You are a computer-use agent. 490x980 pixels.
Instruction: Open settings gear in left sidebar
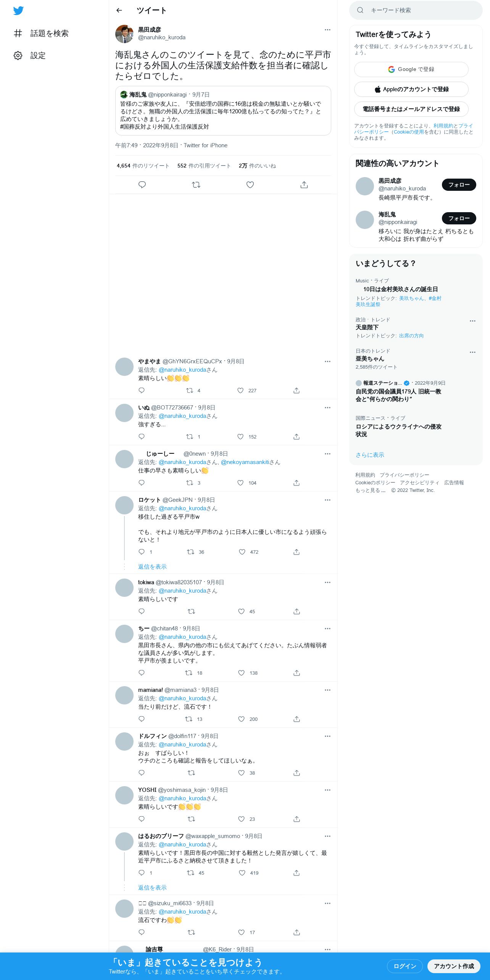[x=18, y=56]
